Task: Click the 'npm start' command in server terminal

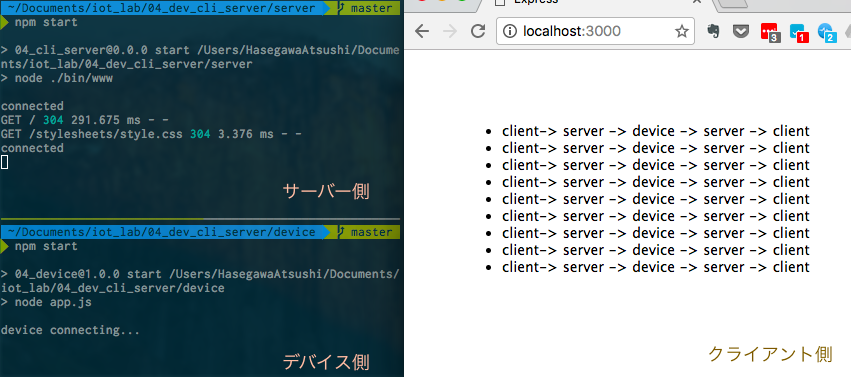Action: click(x=46, y=22)
